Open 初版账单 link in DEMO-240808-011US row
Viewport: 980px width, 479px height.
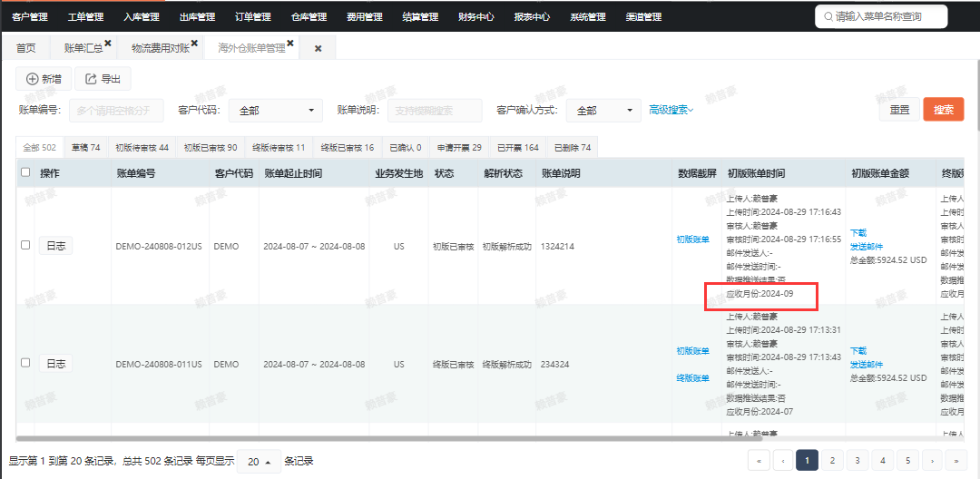pyautogui.click(x=693, y=351)
